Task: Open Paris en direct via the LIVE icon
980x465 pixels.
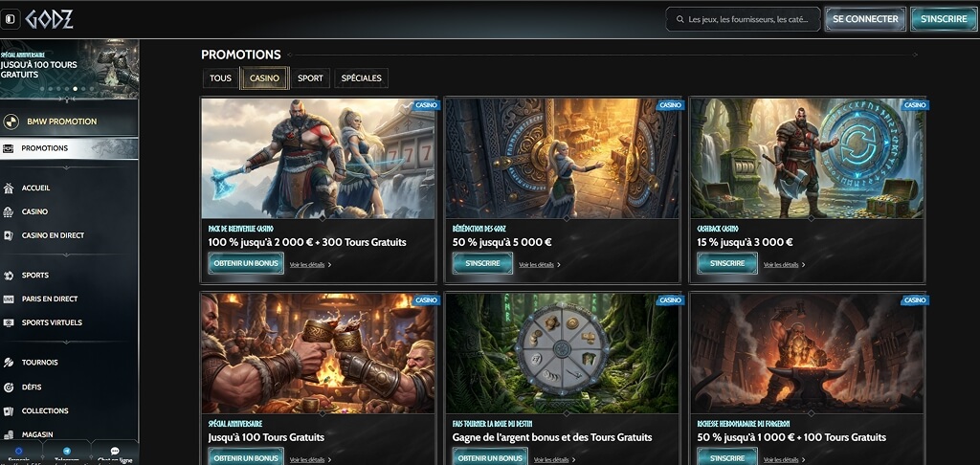Action: (8, 299)
